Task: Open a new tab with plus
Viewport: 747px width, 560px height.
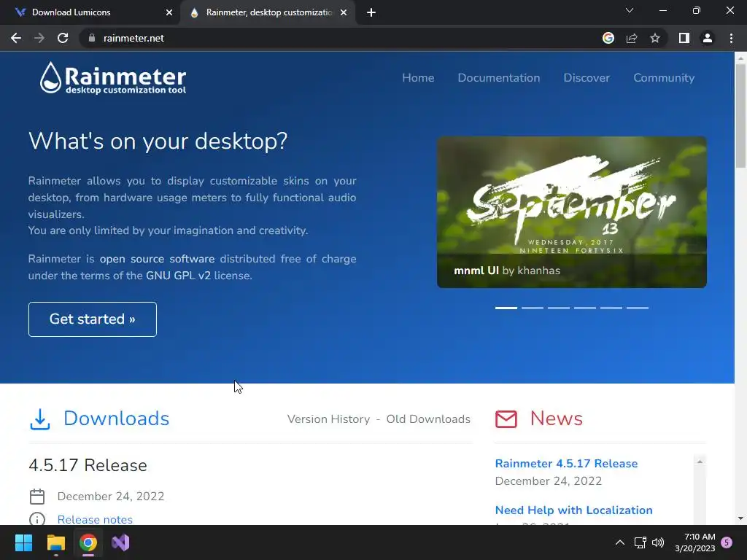Action: (x=371, y=12)
